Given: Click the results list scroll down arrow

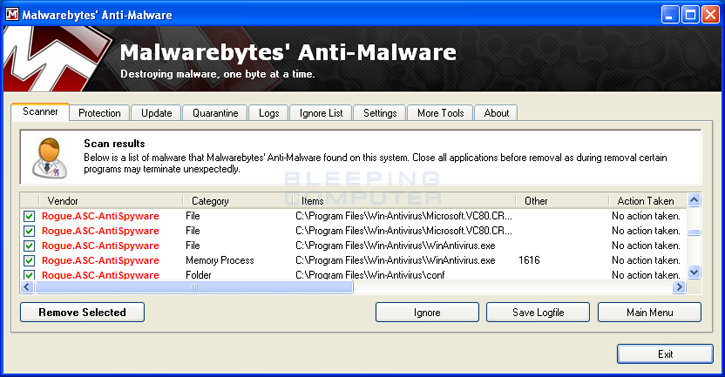Looking at the screenshot, I should click(x=694, y=272).
